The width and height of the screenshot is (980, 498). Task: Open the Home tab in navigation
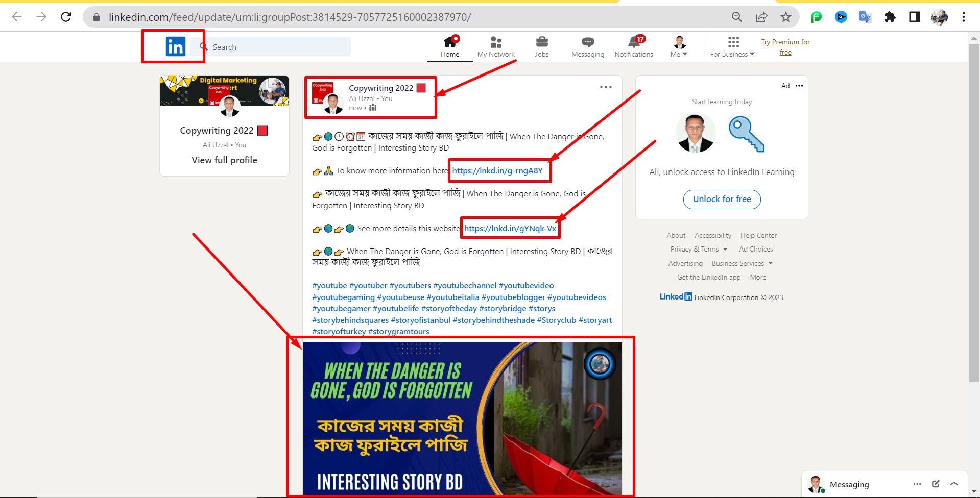pos(450,47)
